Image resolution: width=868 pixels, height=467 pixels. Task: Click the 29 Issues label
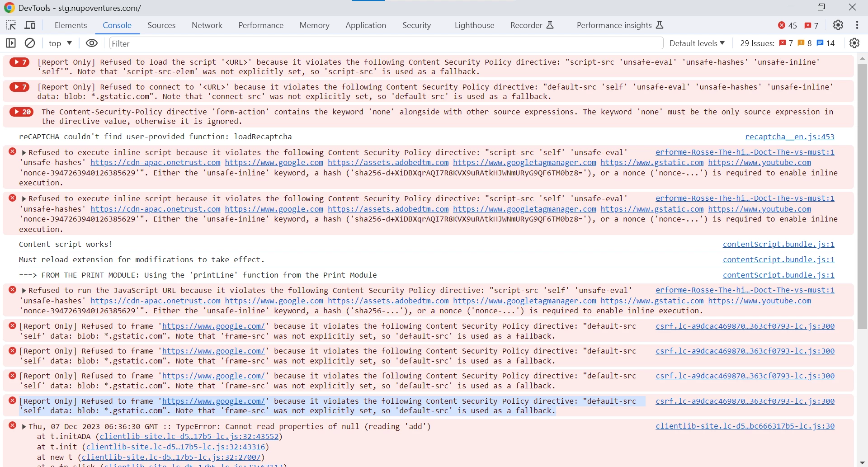(757, 43)
